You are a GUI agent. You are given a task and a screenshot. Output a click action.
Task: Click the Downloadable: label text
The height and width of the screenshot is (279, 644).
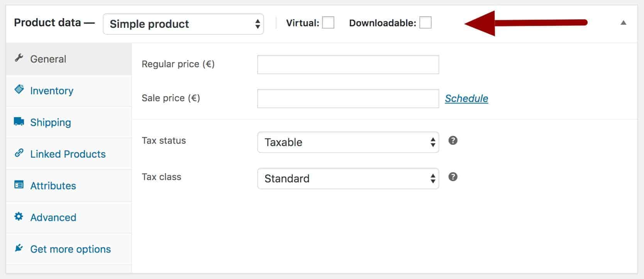point(383,23)
